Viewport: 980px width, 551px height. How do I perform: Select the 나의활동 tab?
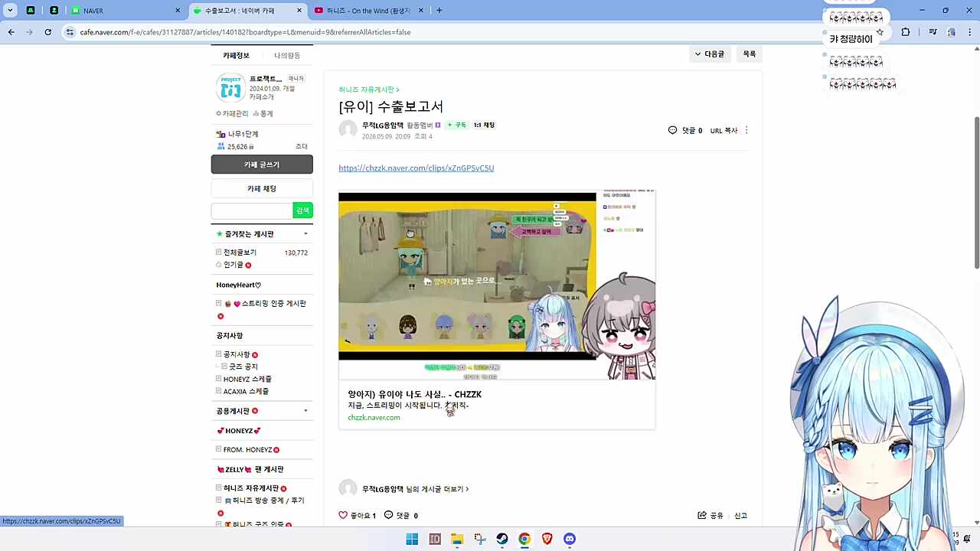pyautogui.click(x=287, y=55)
